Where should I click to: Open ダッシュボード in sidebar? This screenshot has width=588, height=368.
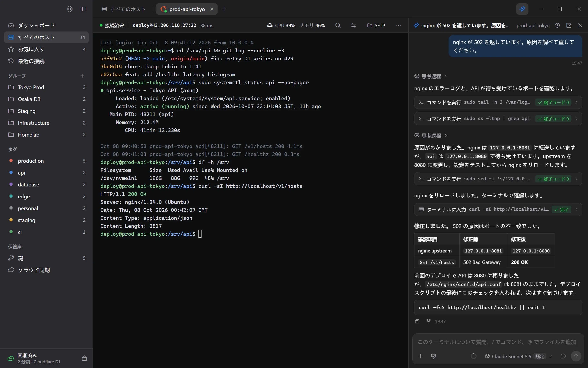pos(46,25)
